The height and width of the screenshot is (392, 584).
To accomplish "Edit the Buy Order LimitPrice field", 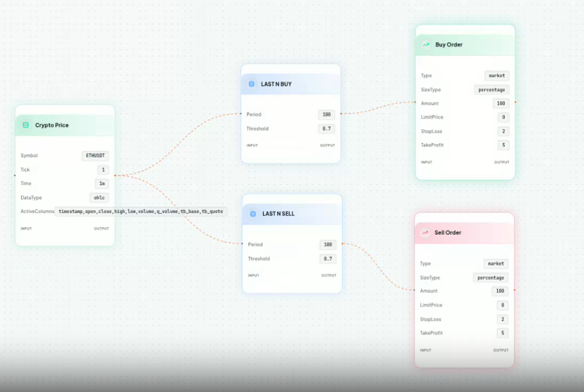I will (504, 117).
